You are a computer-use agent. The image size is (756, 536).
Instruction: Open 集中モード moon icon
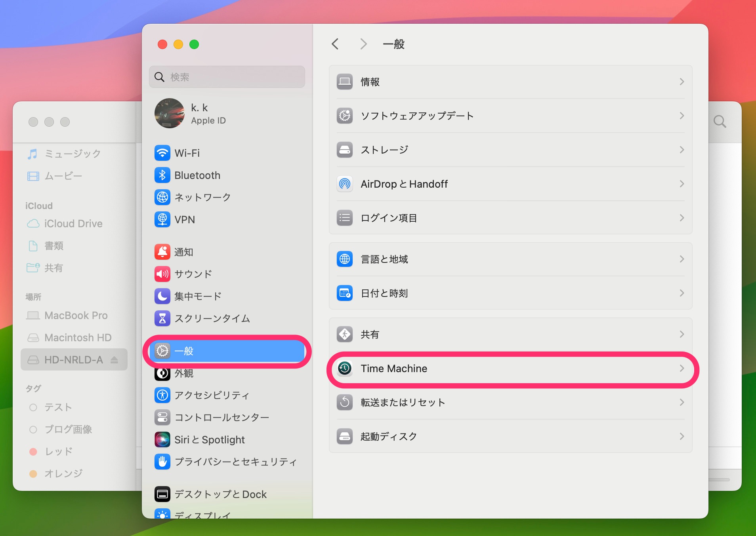[162, 296]
